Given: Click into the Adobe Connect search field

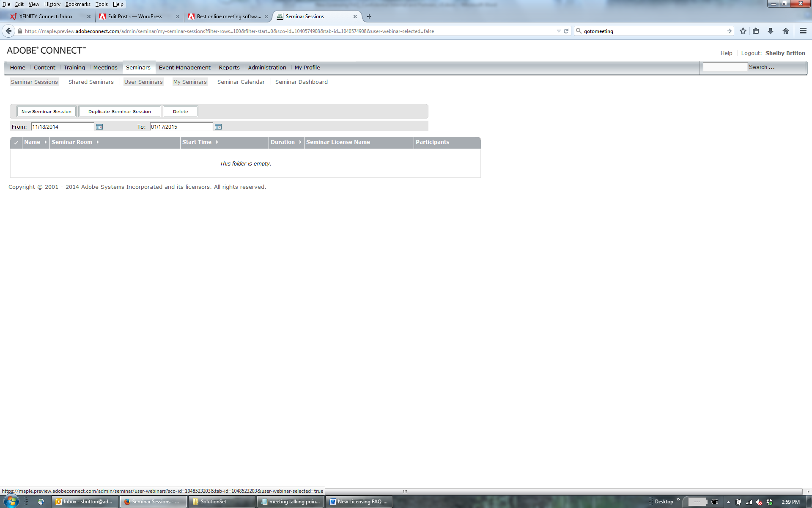Looking at the screenshot, I should point(724,67).
